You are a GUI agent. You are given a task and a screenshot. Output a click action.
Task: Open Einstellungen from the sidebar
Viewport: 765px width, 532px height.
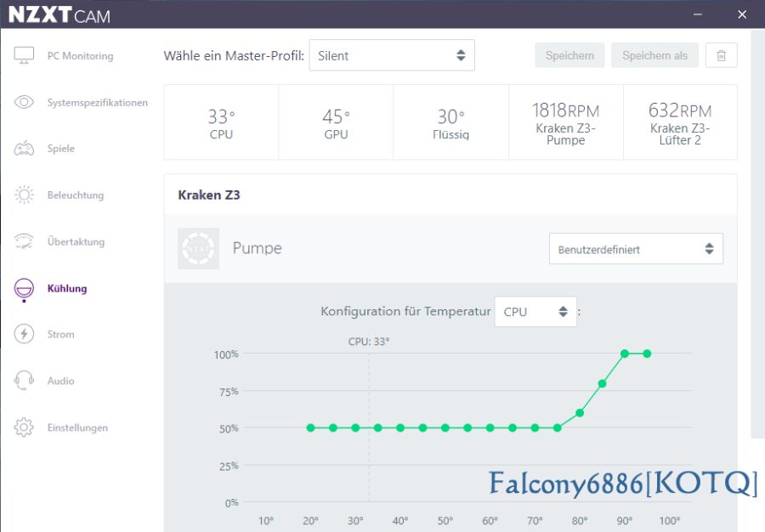(77, 427)
